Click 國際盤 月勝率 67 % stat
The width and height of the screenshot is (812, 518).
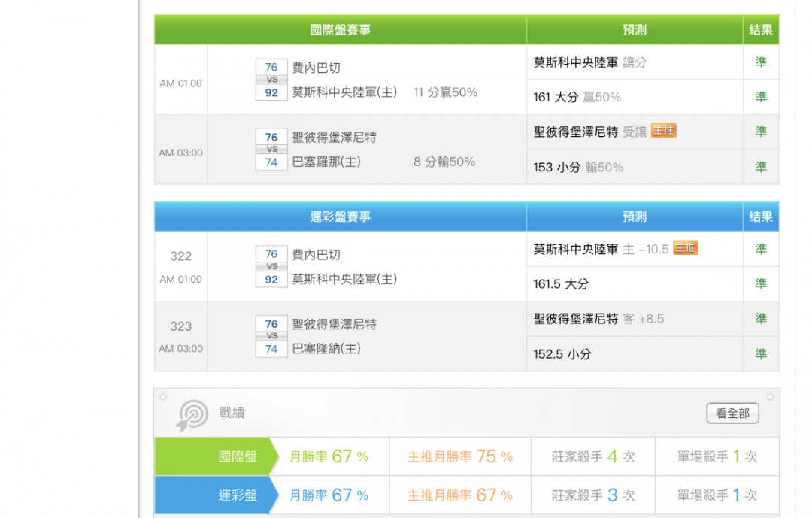tap(329, 456)
